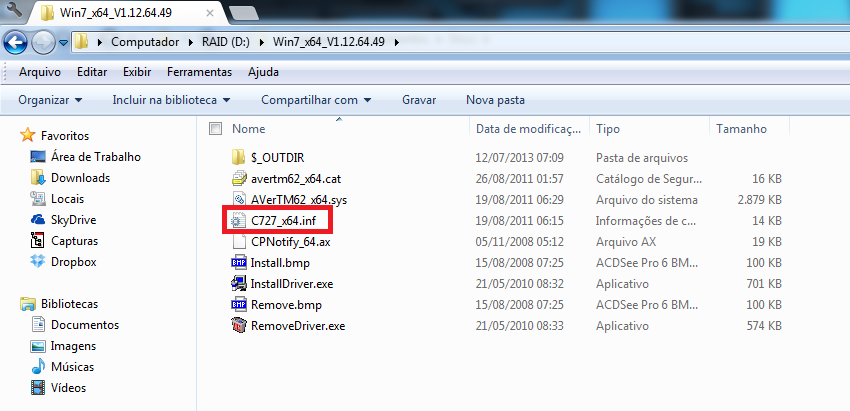The image size is (850, 411).
Task: Click the Vídeos film icon
Action: [38, 388]
